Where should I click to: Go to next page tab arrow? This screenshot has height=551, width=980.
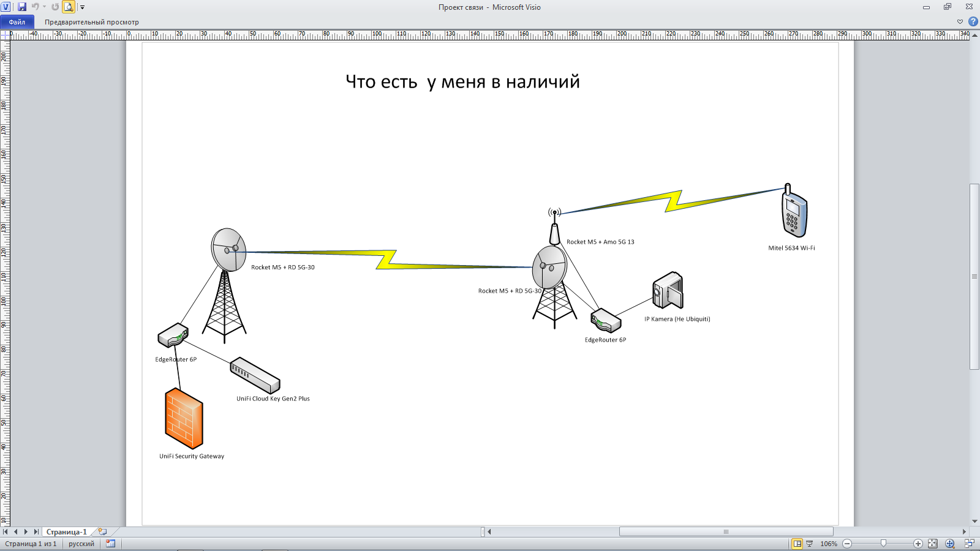26,532
